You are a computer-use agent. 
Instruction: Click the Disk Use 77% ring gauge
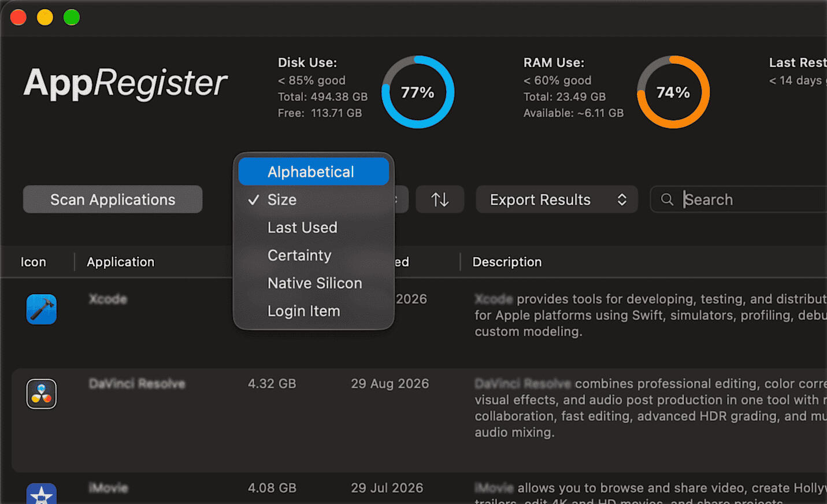coord(418,92)
